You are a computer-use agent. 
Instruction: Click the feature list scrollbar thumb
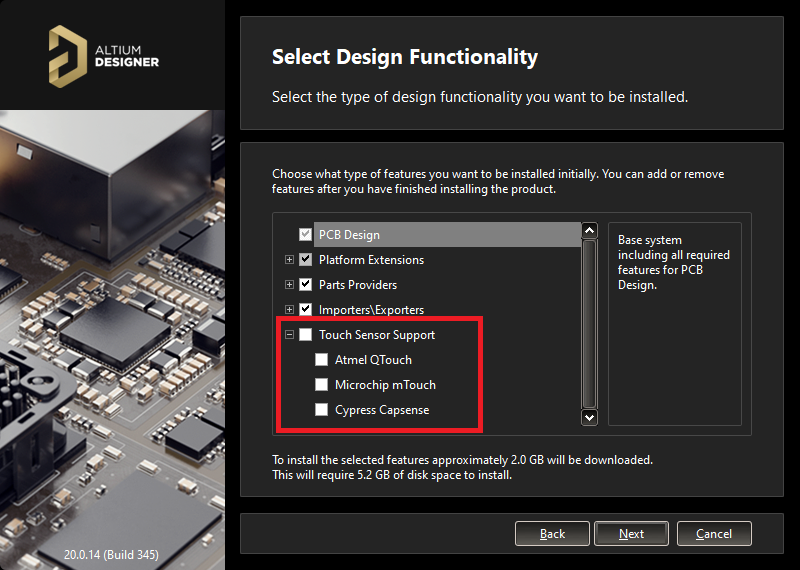(589, 320)
